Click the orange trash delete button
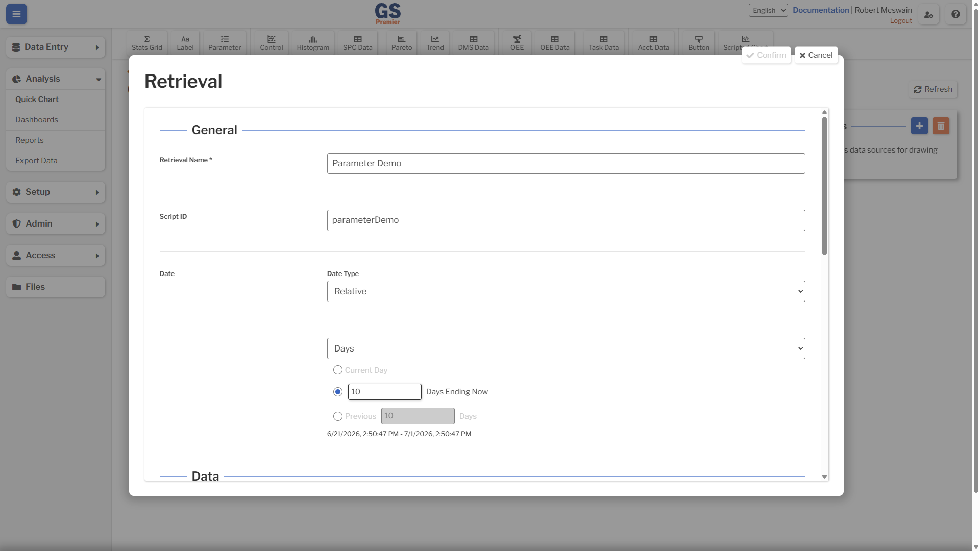Viewport: 980px width, 551px height. click(x=941, y=126)
